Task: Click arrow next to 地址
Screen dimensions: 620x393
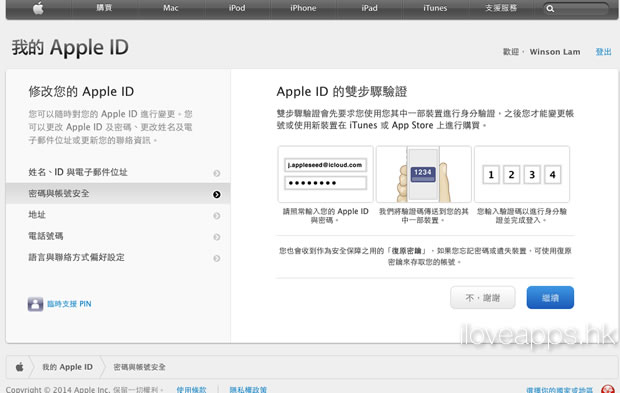Action: (x=217, y=215)
